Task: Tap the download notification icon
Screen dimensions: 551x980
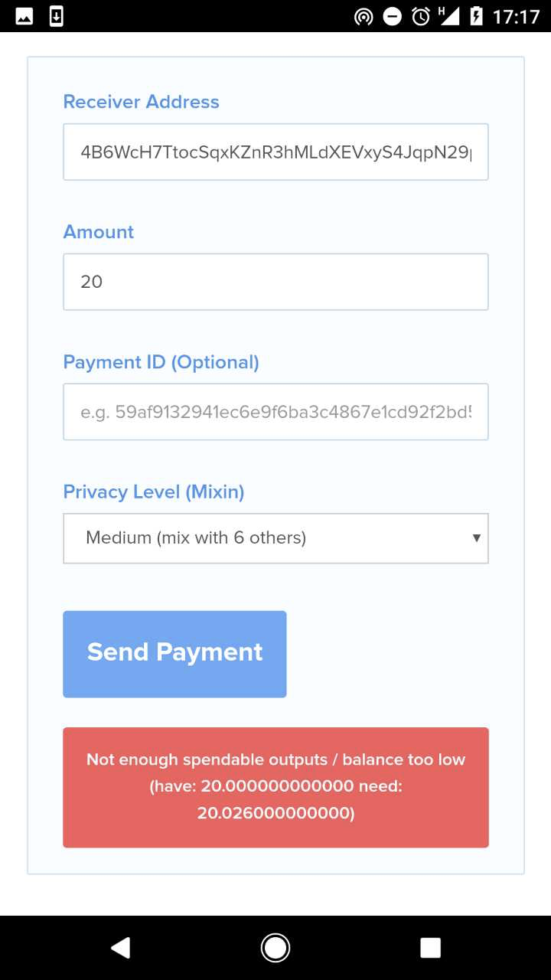Action: (x=56, y=16)
